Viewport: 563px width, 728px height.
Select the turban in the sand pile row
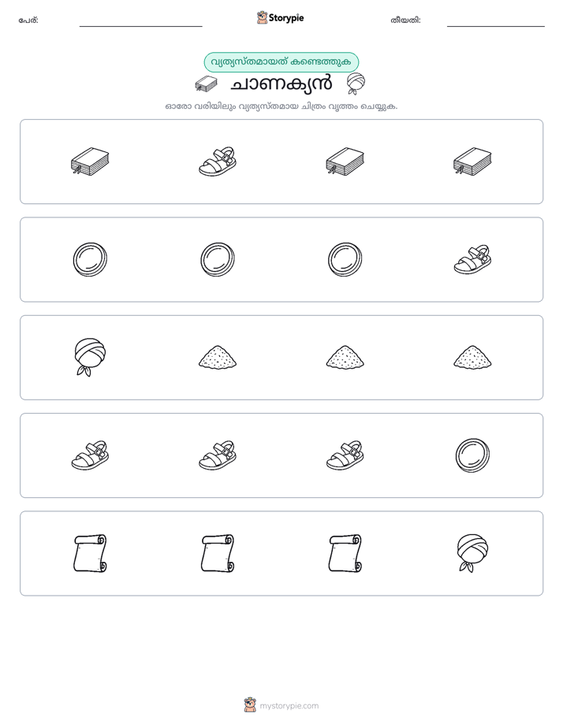(x=90, y=357)
